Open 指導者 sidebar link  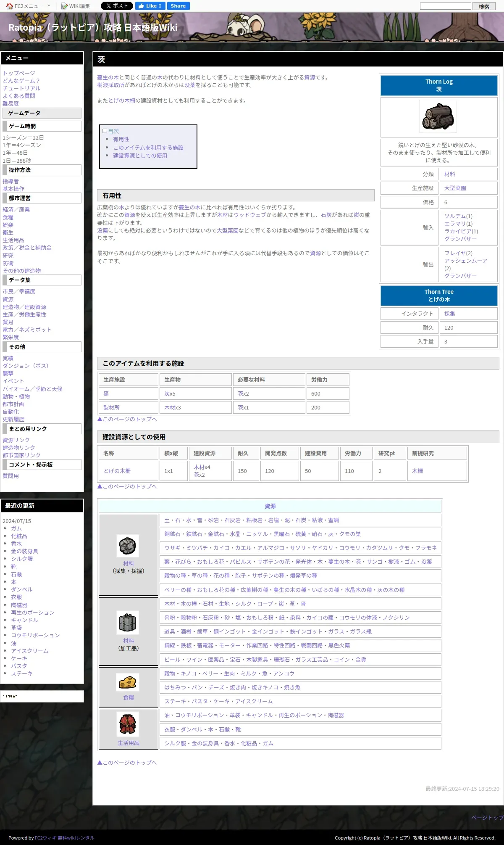[x=11, y=181]
